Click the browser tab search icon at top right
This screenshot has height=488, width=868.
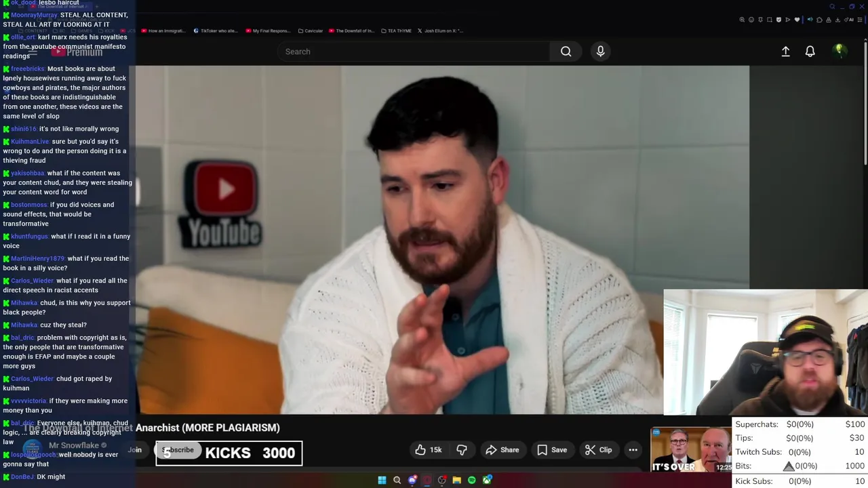(832, 6)
